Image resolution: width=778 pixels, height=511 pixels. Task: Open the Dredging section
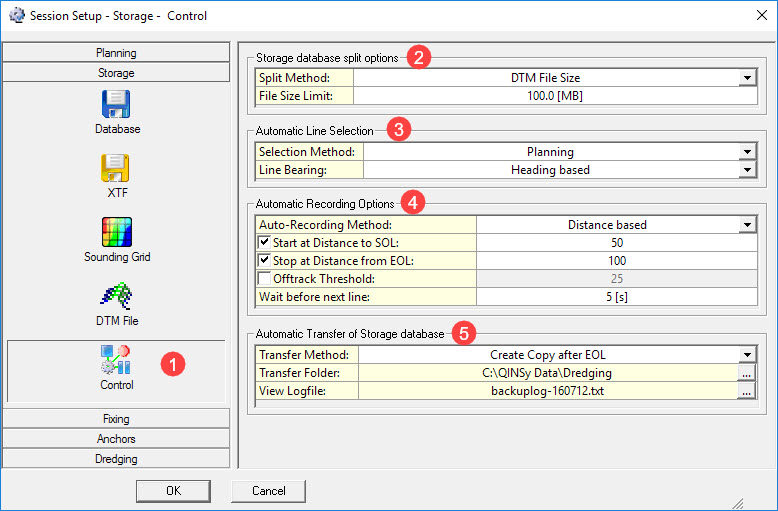116,459
